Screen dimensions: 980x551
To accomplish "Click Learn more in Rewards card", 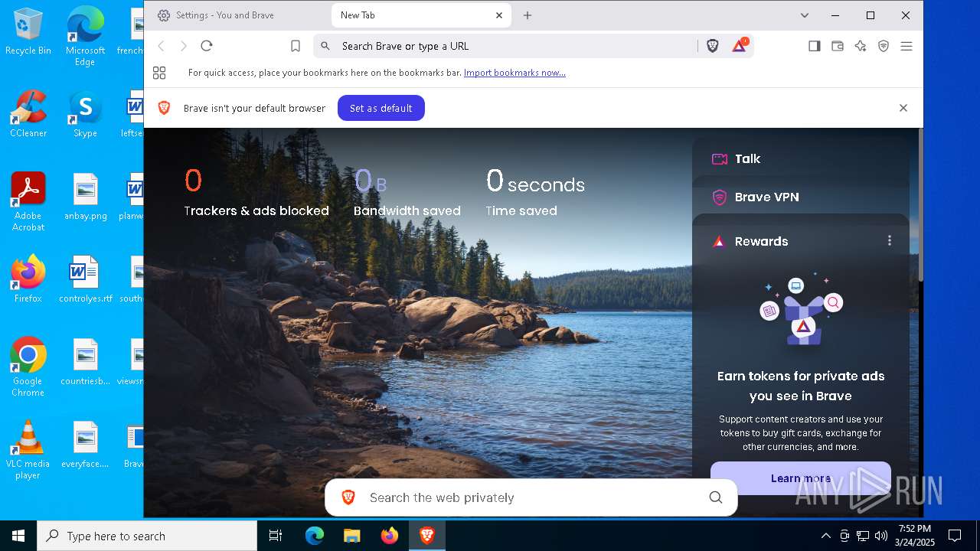I will (x=801, y=478).
